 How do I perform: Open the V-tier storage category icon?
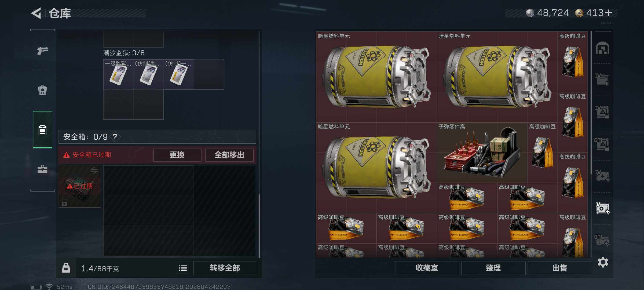[603, 208]
